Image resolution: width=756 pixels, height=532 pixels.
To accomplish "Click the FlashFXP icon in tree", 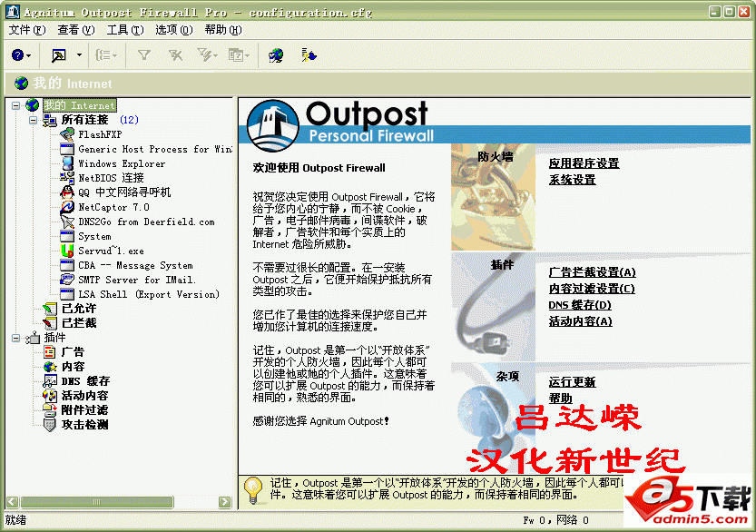I will tap(67, 134).
